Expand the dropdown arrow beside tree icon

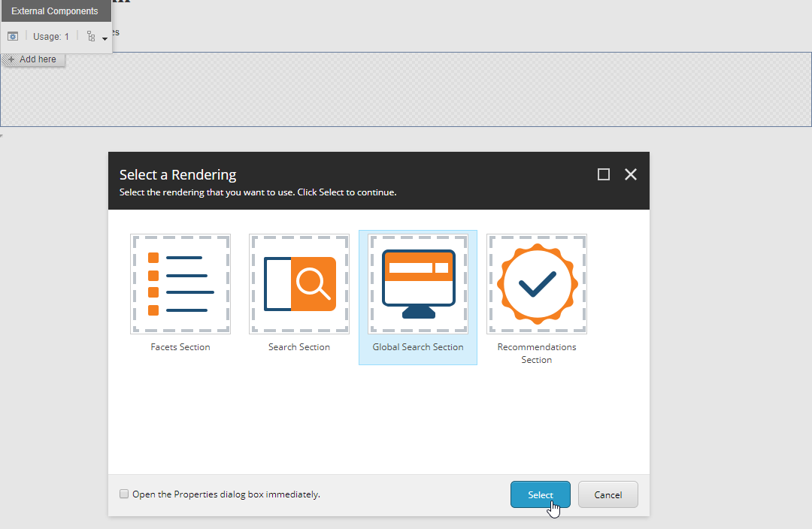pos(105,38)
